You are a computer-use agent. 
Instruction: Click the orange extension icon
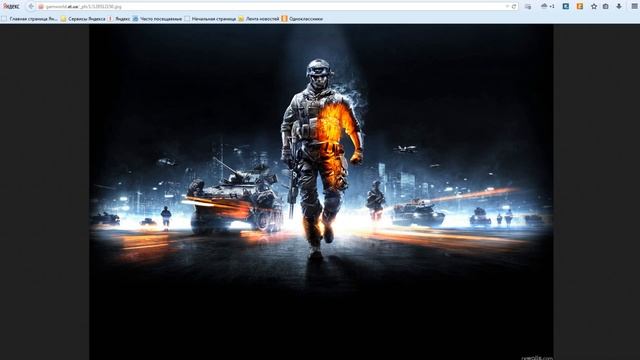pyautogui.click(x=580, y=7)
